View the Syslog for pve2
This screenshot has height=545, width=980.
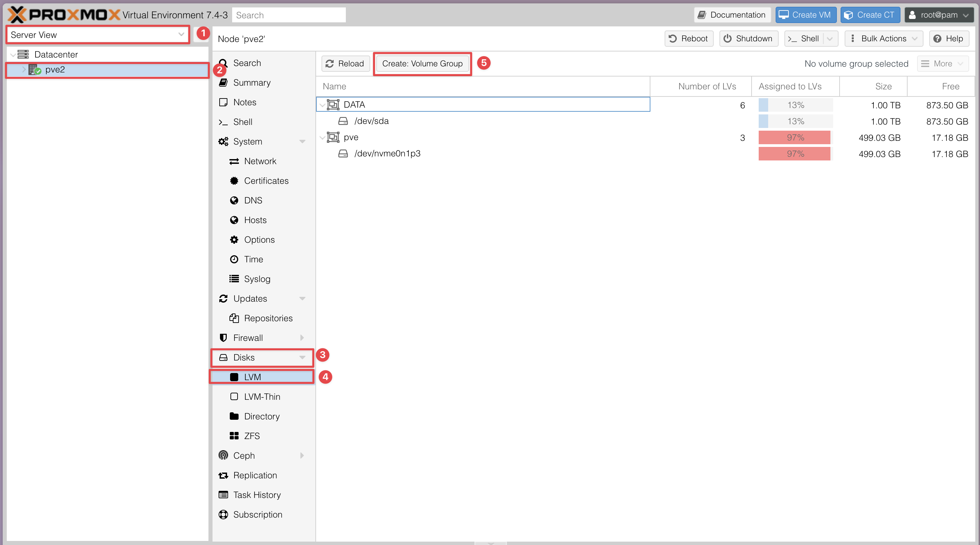click(x=257, y=279)
